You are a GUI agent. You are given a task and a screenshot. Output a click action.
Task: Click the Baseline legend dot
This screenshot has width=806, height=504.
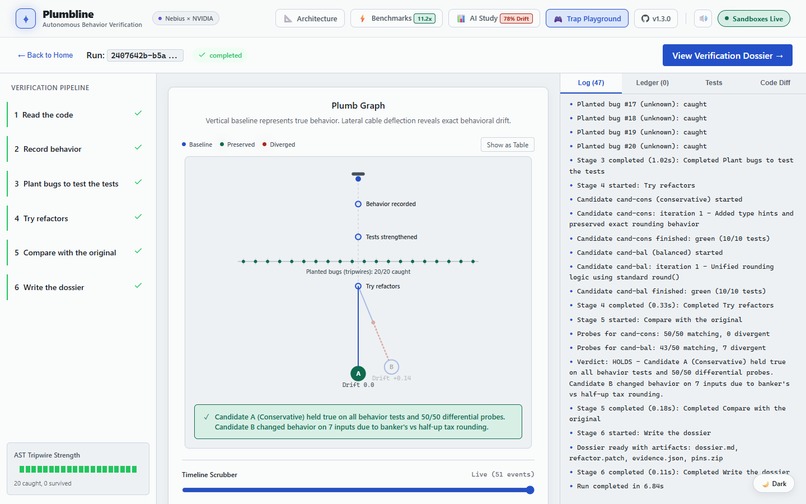point(184,145)
